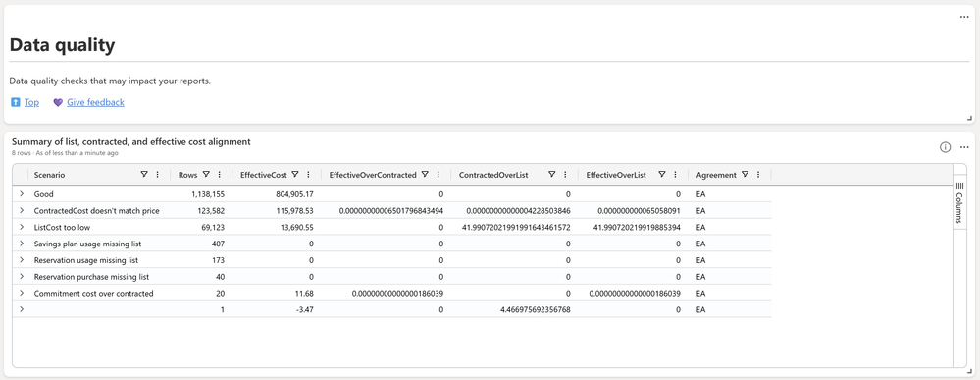Open the Scenario column options menu

click(158, 175)
